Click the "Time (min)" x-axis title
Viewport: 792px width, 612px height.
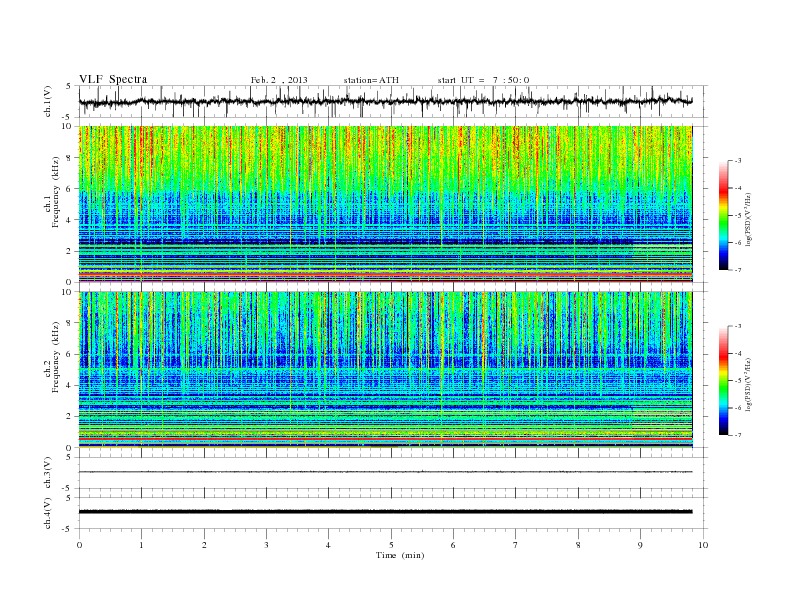click(400, 555)
